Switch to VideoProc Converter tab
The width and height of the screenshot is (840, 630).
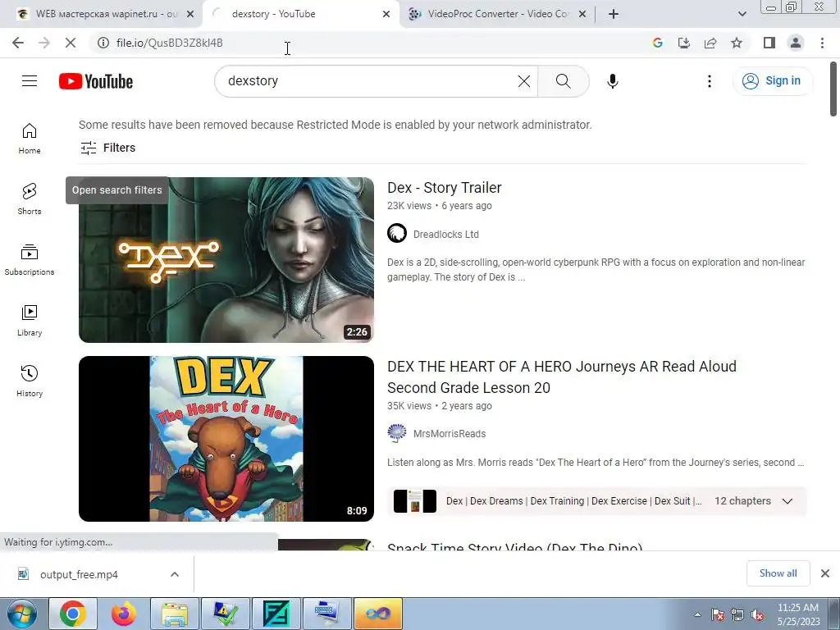[496, 14]
